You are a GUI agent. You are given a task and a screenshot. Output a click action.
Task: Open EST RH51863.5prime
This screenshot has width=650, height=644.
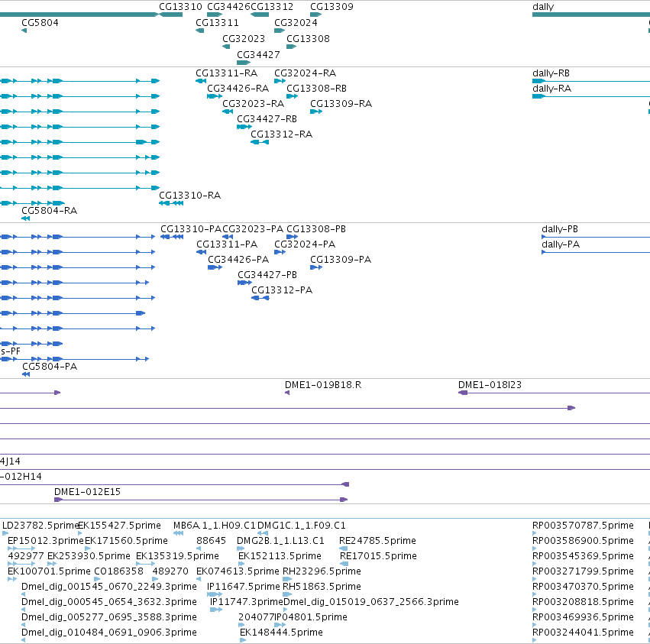[x=322, y=587]
